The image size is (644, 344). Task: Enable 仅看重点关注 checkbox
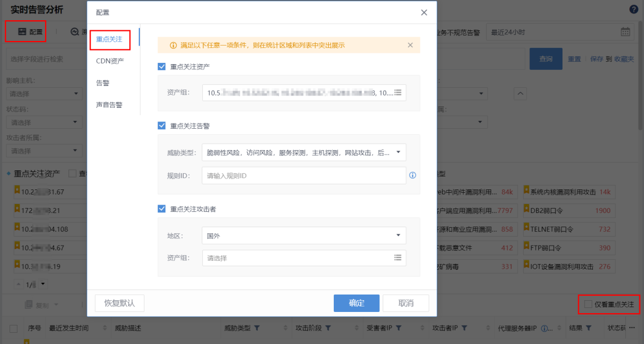(588, 304)
